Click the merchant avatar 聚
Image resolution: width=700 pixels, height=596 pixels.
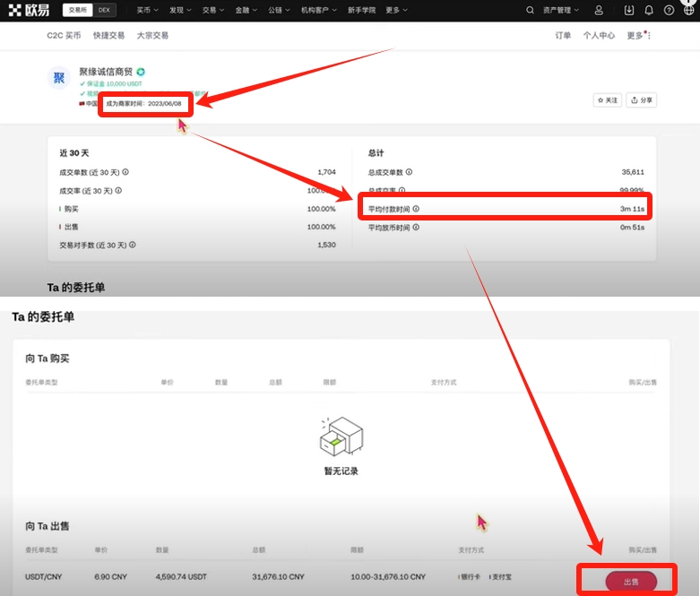coord(59,78)
